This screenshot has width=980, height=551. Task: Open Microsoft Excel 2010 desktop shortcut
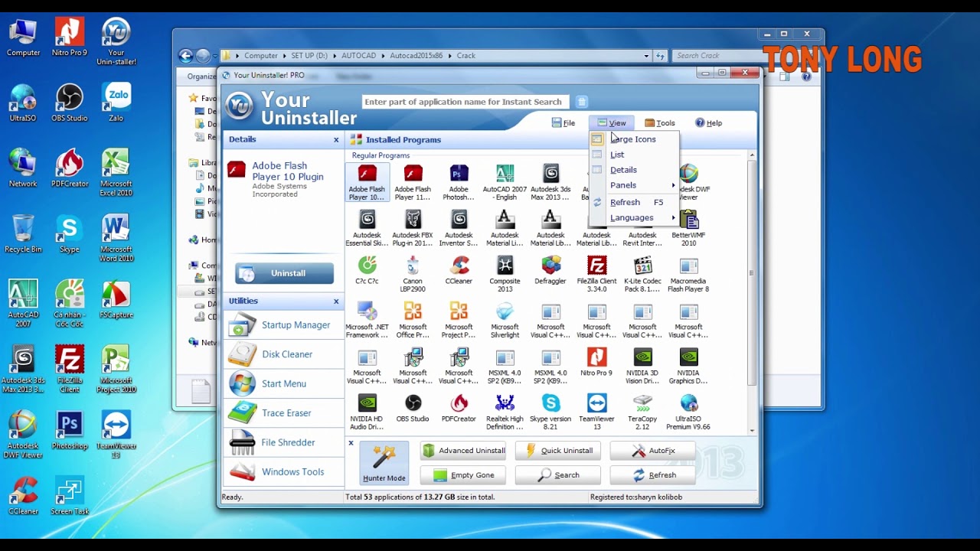click(116, 173)
